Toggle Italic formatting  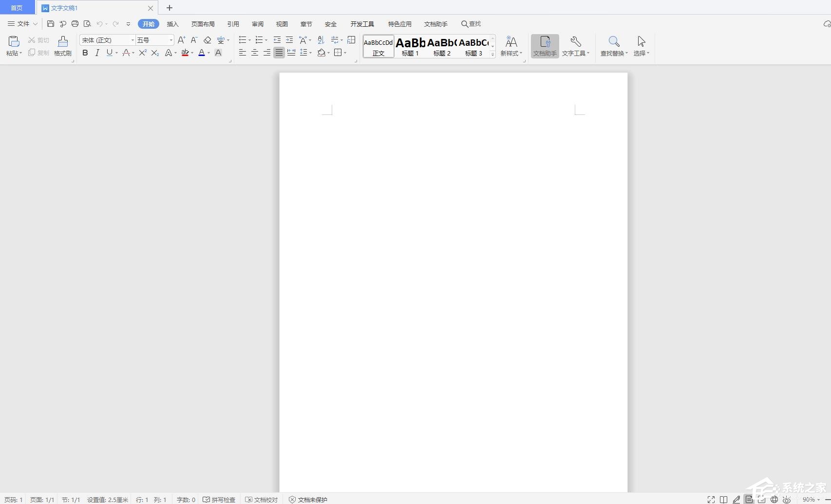pyautogui.click(x=97, y=53)
